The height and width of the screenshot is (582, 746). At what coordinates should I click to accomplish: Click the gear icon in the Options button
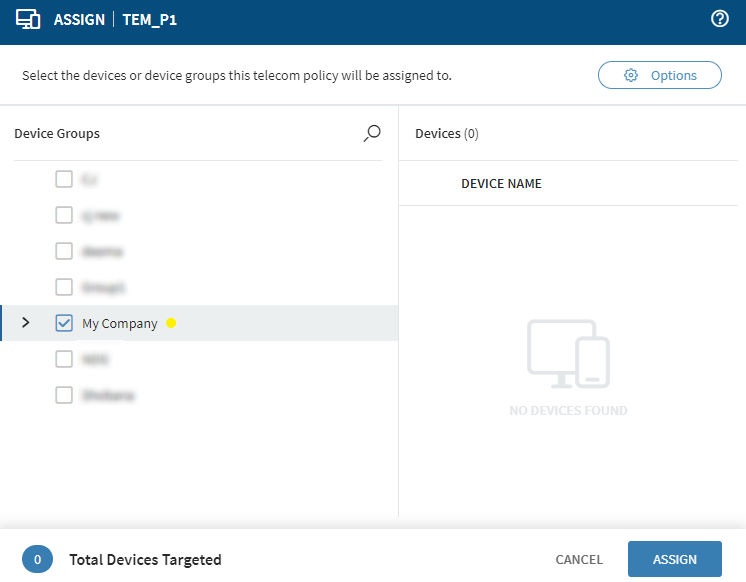pos(630,75)
